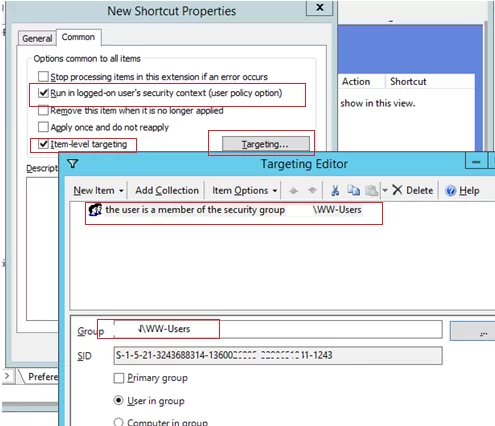The image size is (495, 426).
Task: Open the Item Options dropdown
Action: click(245, 190)
